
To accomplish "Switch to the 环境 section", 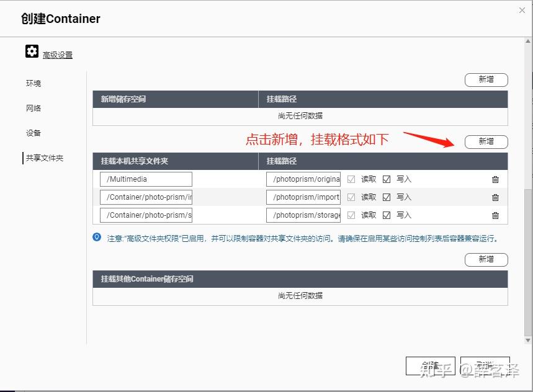I will (x=33, y=83).
